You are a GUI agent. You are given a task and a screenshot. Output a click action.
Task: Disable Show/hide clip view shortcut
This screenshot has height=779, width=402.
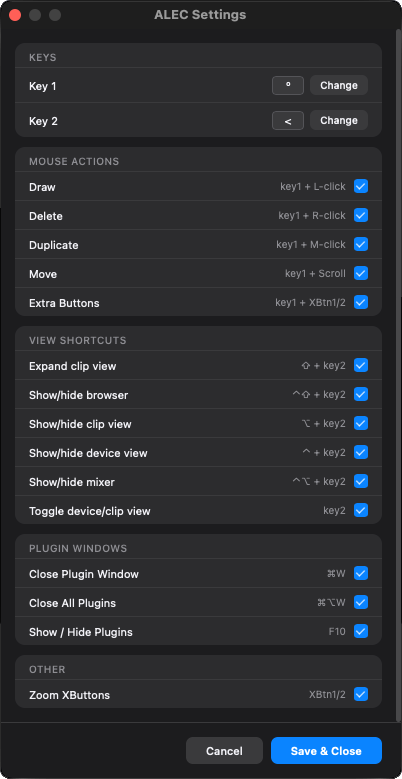(x=361, y=423)
